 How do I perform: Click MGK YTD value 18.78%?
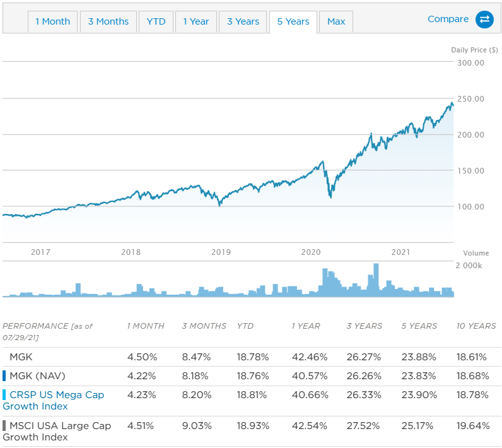tap(253, 357)
